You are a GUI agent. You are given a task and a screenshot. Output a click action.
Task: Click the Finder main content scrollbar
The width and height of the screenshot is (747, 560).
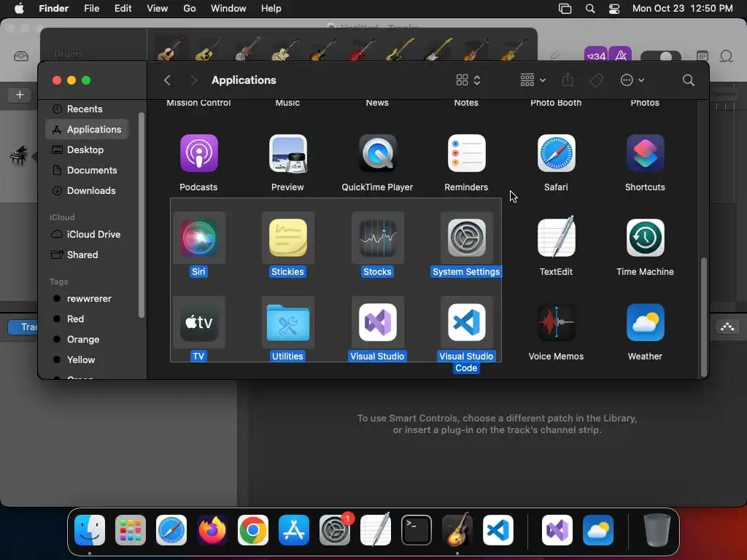point(703,316)
